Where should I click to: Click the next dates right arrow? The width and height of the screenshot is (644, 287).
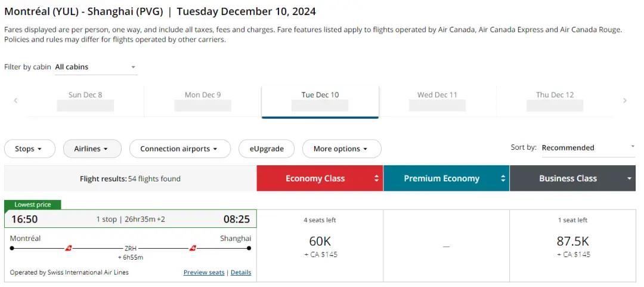pos(624,101)
